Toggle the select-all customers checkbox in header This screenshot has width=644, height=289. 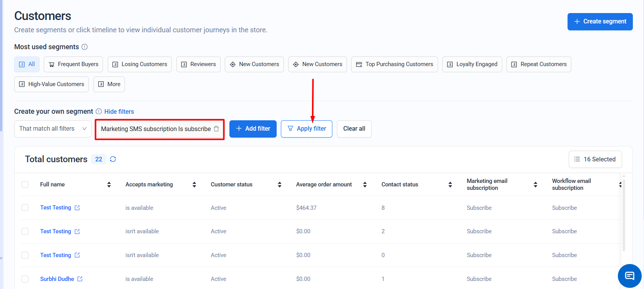pos(25,184)
